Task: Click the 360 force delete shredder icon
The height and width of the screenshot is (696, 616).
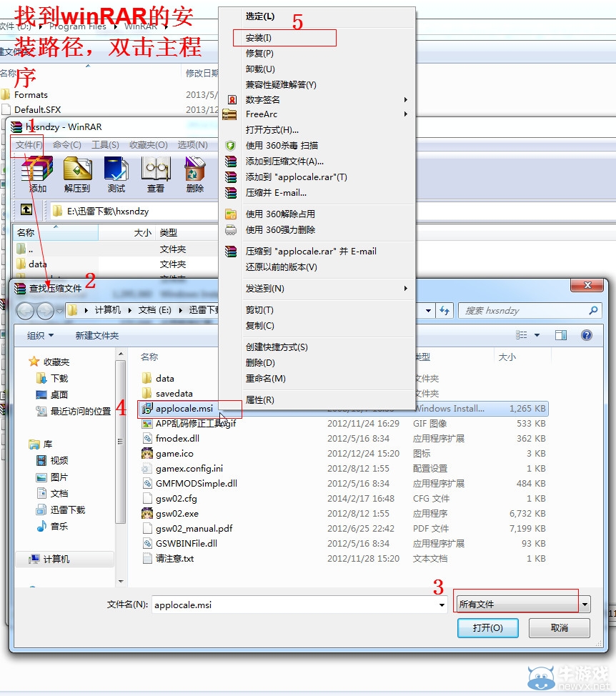Action: tap(230, 230)
